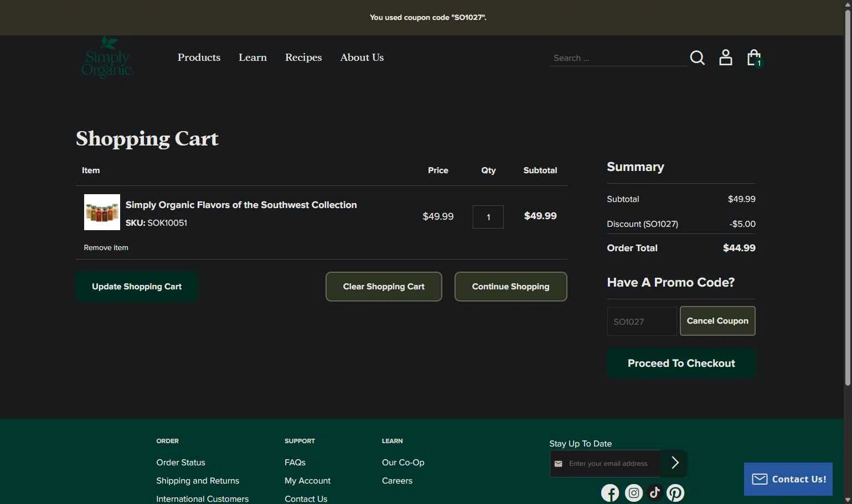Click the Order Total $44.99 value
Image resolution: width=852 pixels, height=504 pixels.
739,248
